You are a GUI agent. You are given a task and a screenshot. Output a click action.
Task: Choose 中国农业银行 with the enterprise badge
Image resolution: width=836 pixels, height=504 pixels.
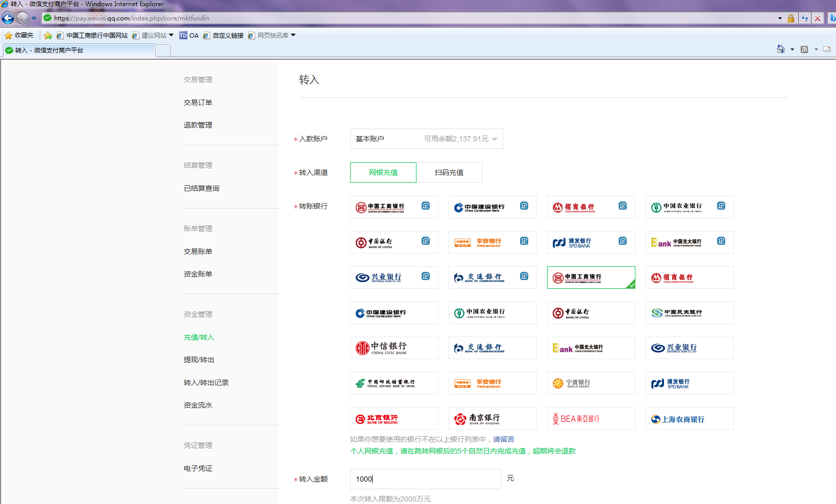pos(690,207)
